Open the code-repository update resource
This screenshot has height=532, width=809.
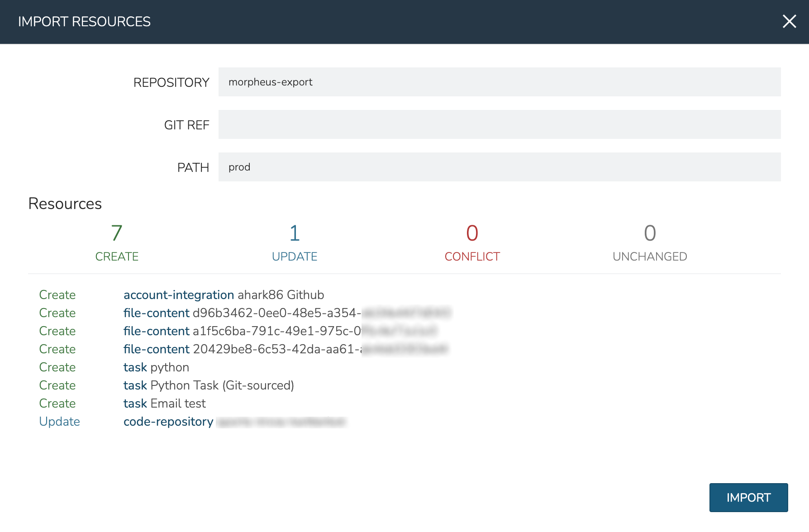point(168,422)
